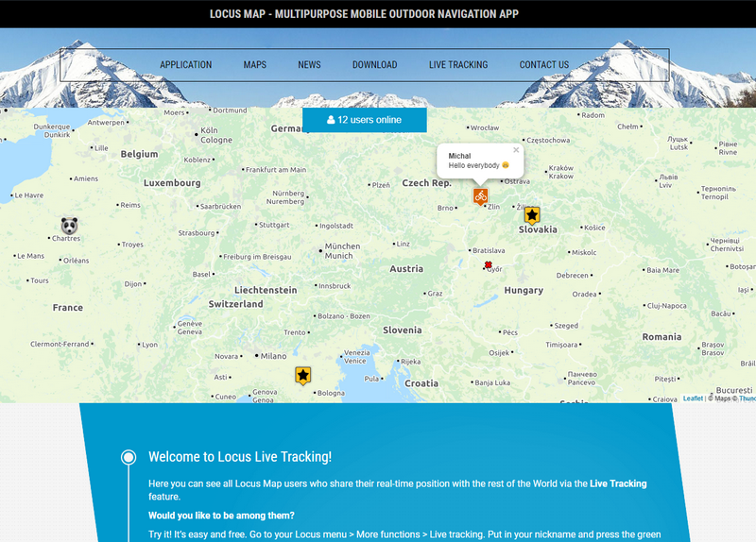Click the smiley emoji in Michal's popup
756x542 pixels.
click(x=506, y=165)
